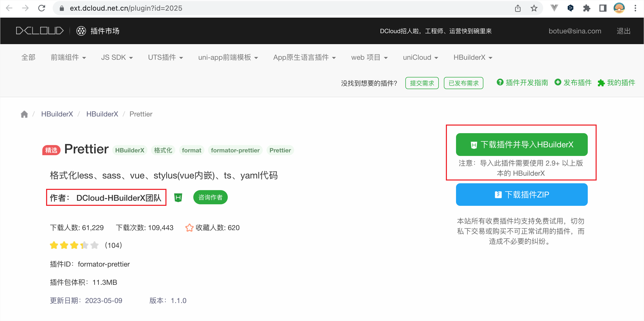Click the green HBuilderX badge beside author
Screen dimensions: 644x321
[178, 197]
